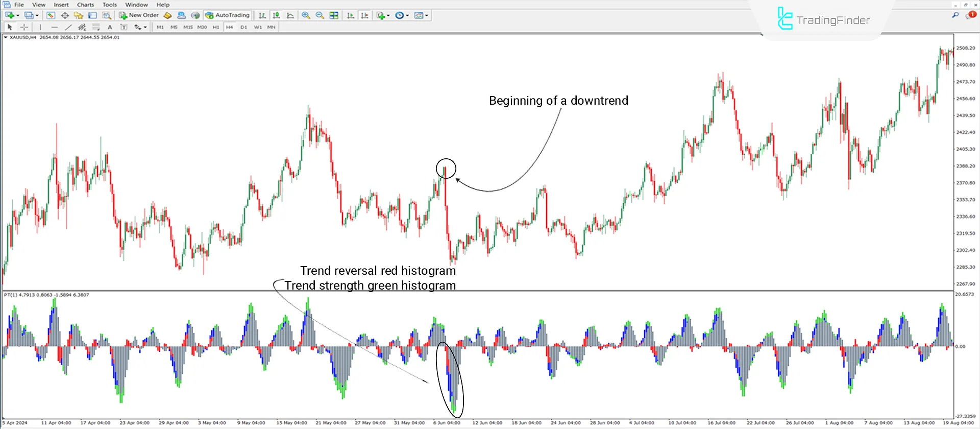This screenshot has width=980, height=429.
Task: Open the File menu
Action: (x=19, y=5)
